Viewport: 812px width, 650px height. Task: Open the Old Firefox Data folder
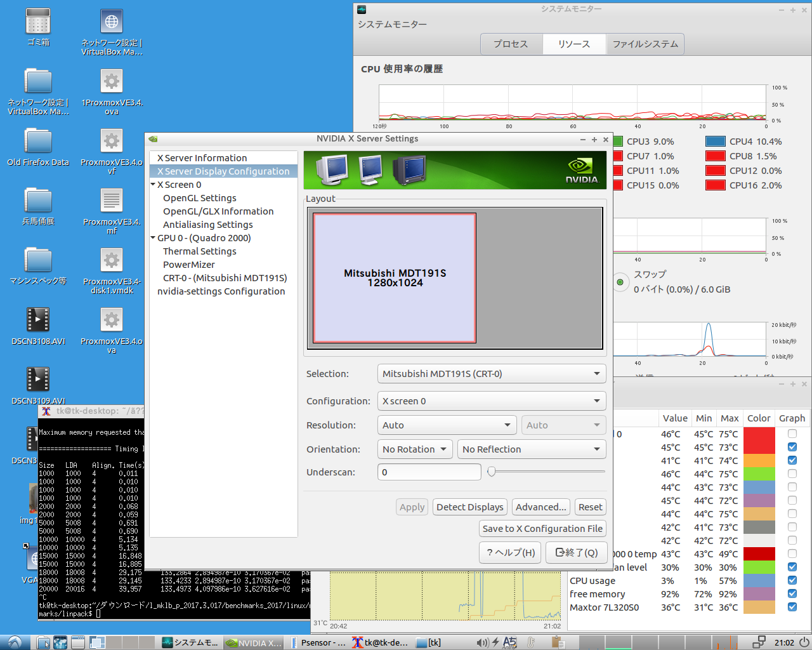coord(38,141)
